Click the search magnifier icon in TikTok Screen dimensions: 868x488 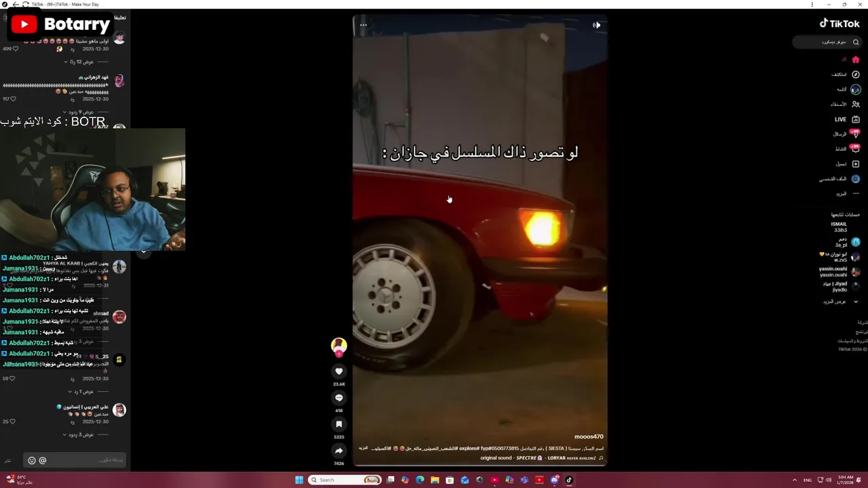856,42
